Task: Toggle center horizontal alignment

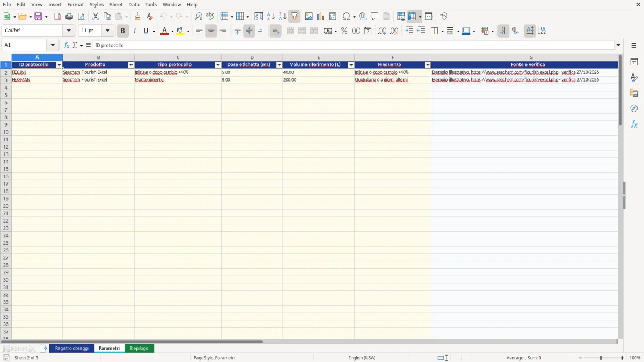Action: 211,31
